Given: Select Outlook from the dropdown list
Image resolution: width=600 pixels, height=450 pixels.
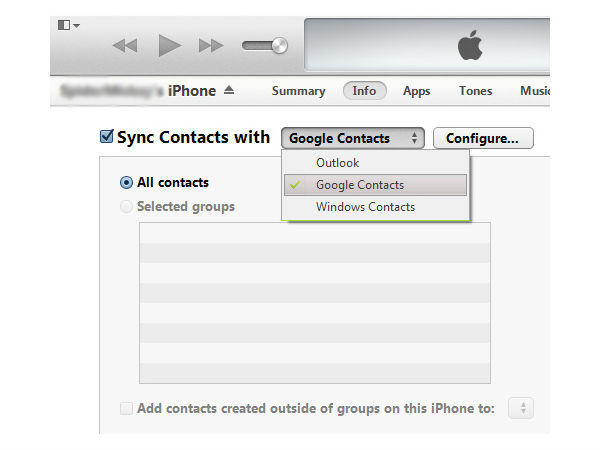Looking at the screenshot, I should tap(338, 163).
